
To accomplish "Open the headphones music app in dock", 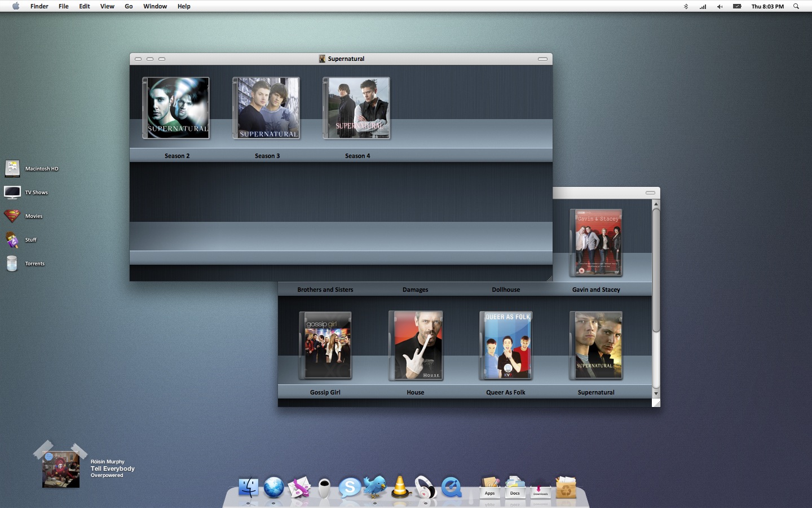I will tap(426, 488).
